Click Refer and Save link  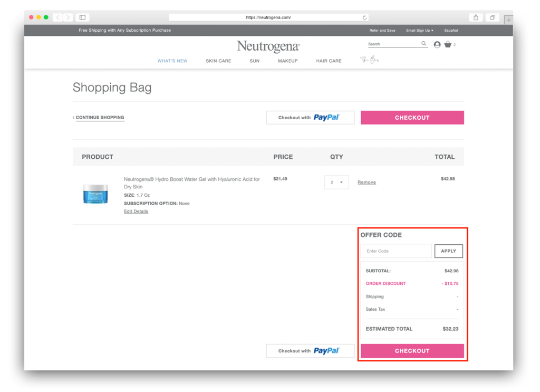click(x=382, y=30)
